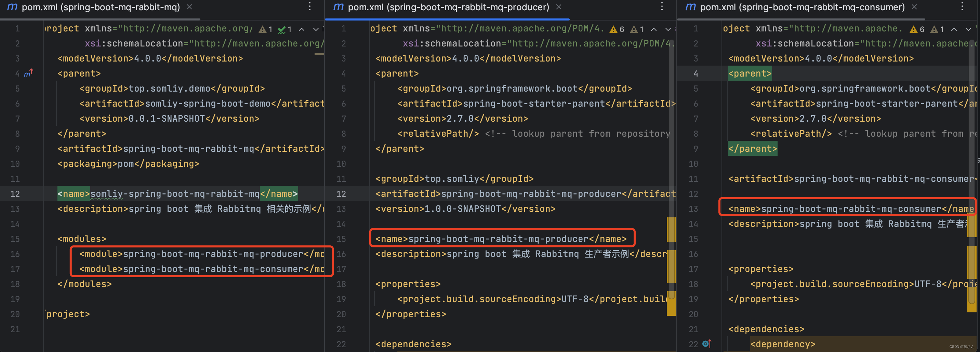
Task: Switch to pom.xml (spring-boot-mq-rabbit-mq-producer) tab
Action: [449, 7]
